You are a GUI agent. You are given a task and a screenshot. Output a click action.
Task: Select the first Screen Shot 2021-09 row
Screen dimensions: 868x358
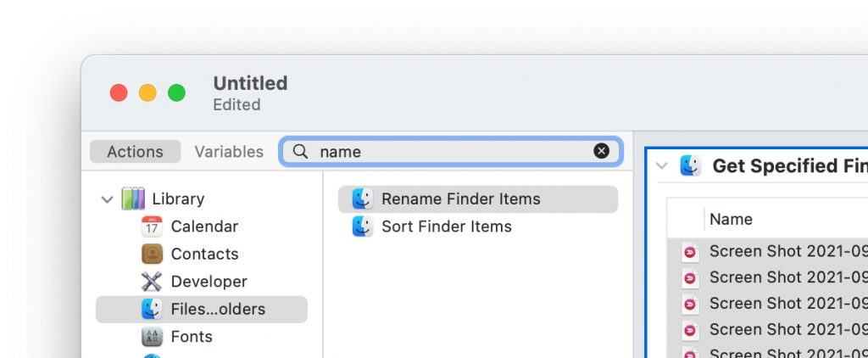(768, 252)
